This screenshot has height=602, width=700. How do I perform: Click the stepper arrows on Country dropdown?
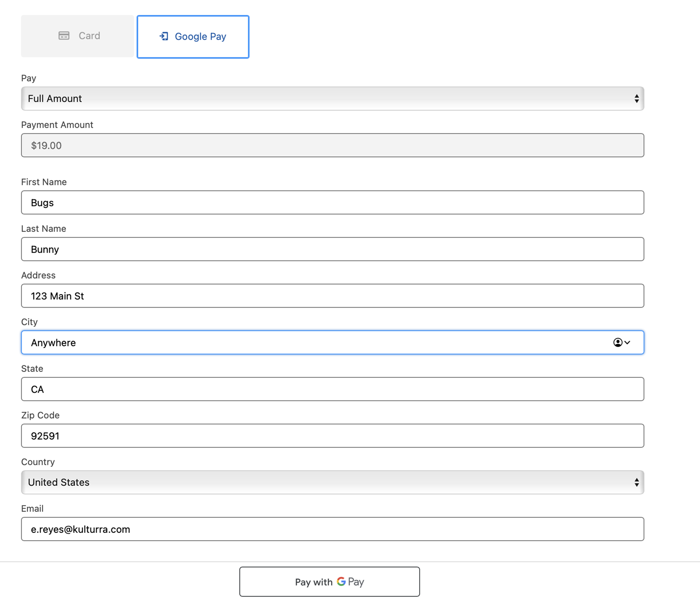point(636,482)
